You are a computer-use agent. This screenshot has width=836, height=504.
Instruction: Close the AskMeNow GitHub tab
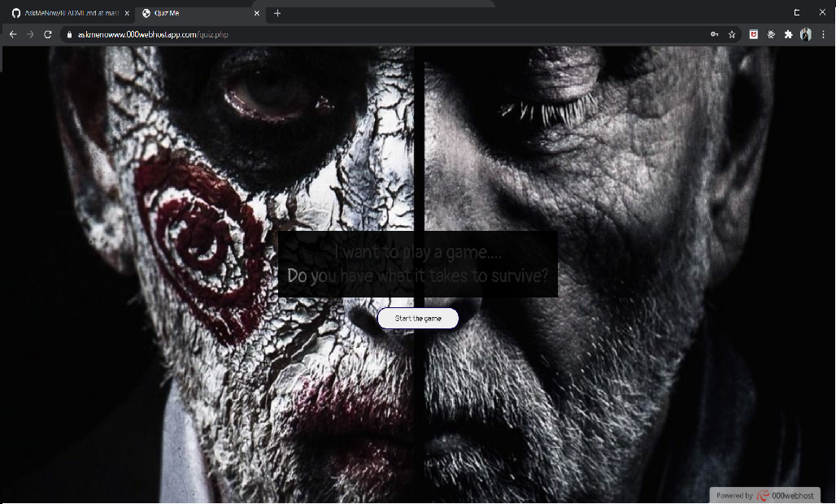point(127,13)
